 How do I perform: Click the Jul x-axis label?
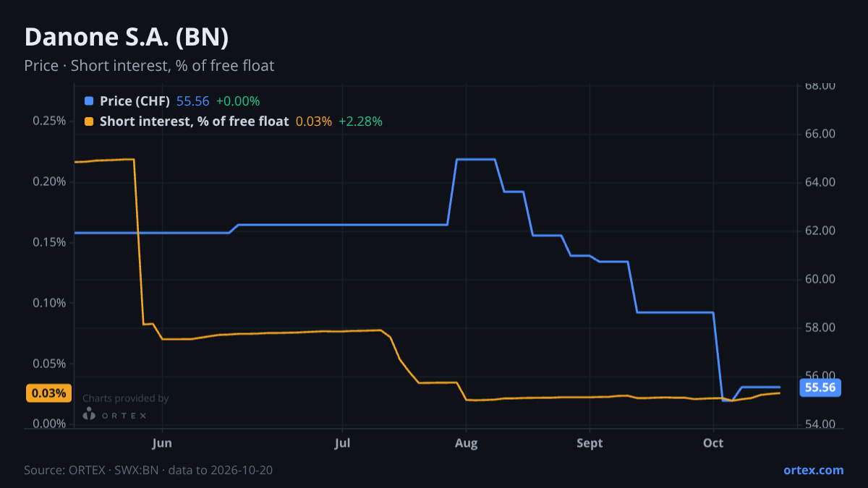(x=343, y=443)
